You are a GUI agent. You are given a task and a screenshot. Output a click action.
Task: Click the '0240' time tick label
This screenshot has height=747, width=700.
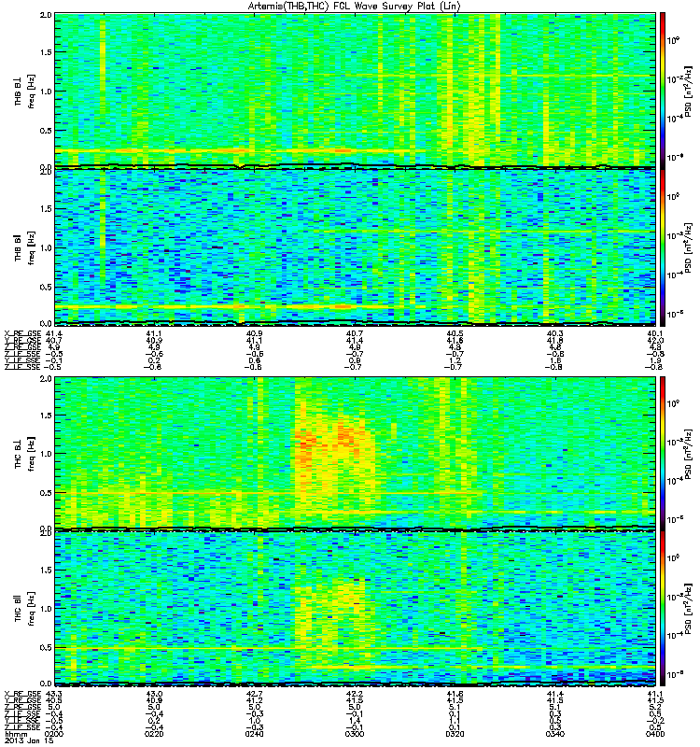[254, 734]
